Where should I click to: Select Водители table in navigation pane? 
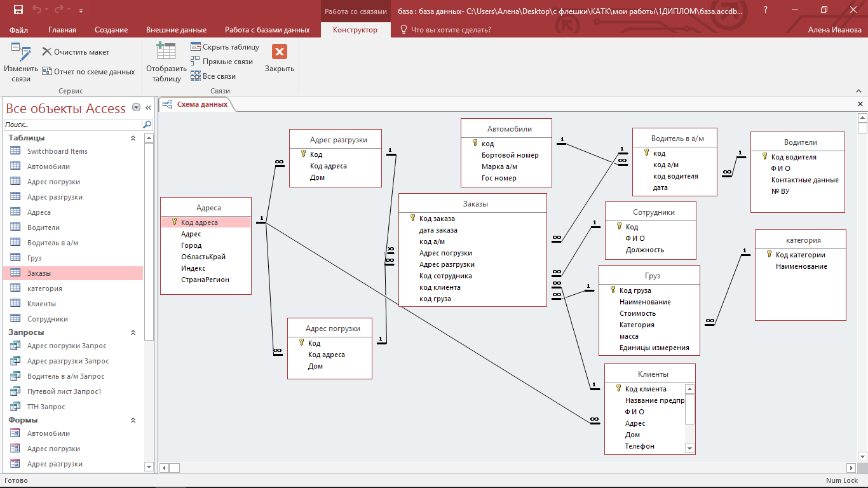coord(73,227)
